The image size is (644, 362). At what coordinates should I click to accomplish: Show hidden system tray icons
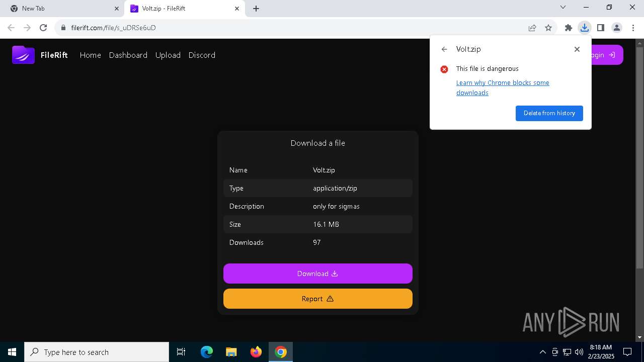point(543,352)
